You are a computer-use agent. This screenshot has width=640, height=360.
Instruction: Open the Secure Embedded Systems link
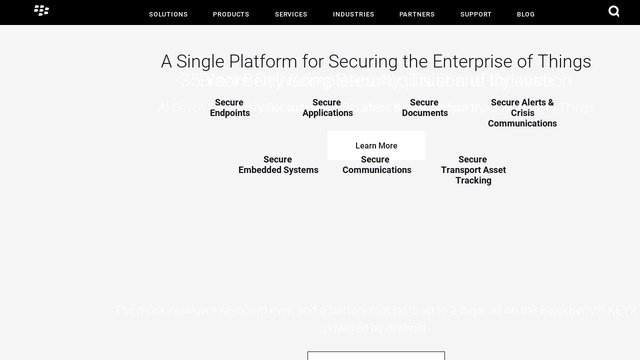point(278,165)
